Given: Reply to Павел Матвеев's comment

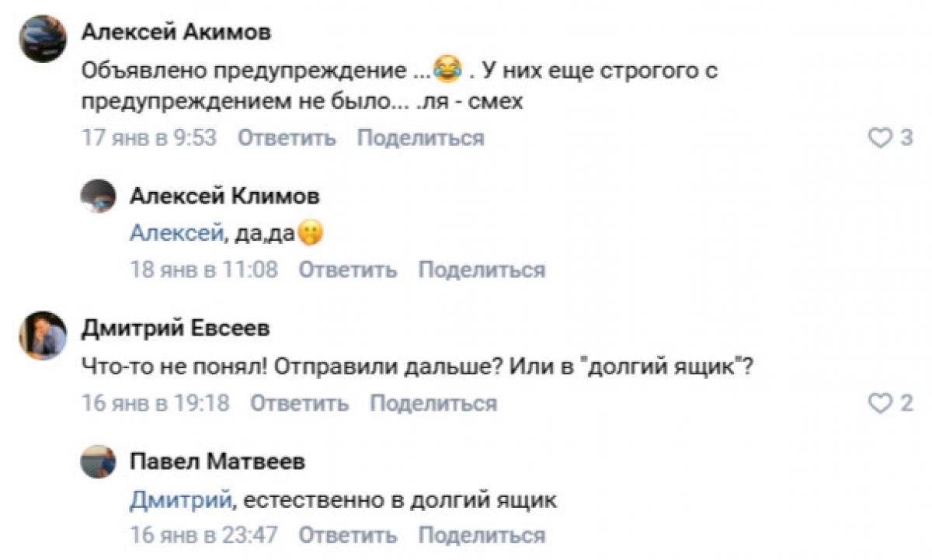Looking at the screenshot, I should click(x=348, y=535).
